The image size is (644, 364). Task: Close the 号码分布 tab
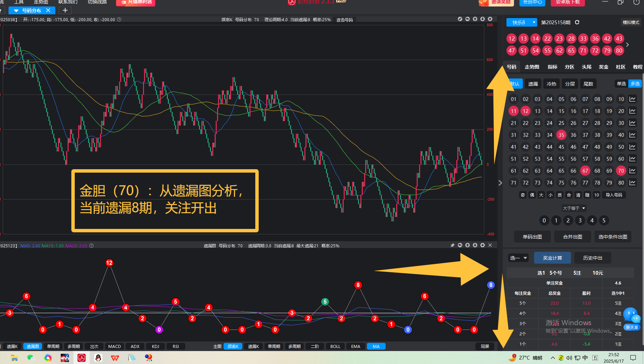48,10
